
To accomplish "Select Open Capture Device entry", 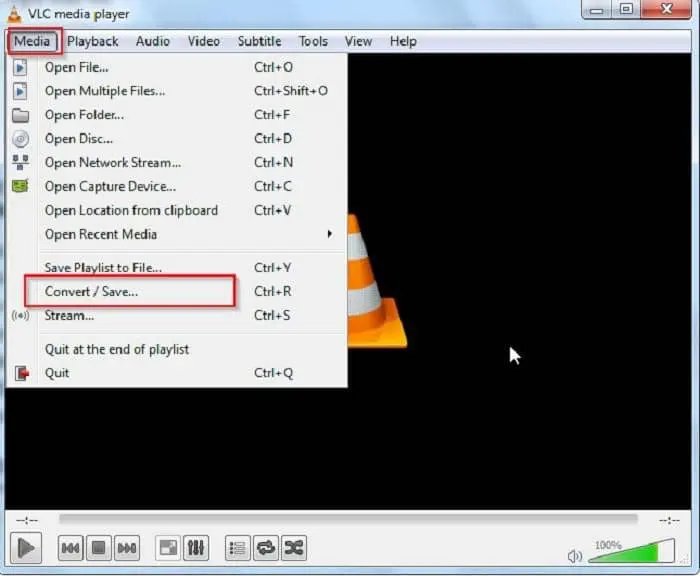I will (x=110, y=186).
